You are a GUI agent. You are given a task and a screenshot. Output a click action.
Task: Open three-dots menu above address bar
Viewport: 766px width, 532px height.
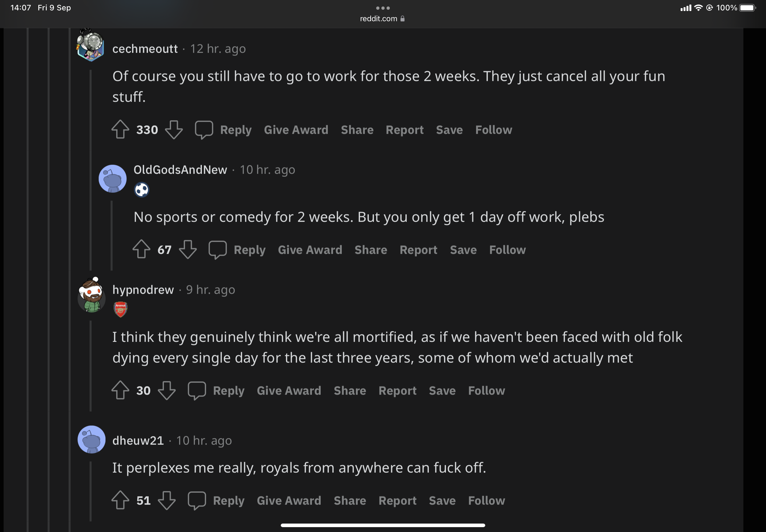[x=382, y=8]
